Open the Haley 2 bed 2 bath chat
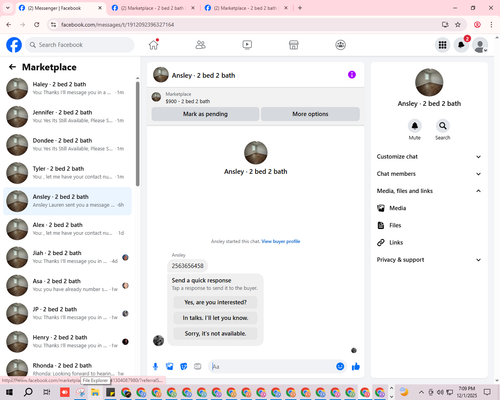The height and width of the screenshot is (400, 500). [x=67, y=89]
